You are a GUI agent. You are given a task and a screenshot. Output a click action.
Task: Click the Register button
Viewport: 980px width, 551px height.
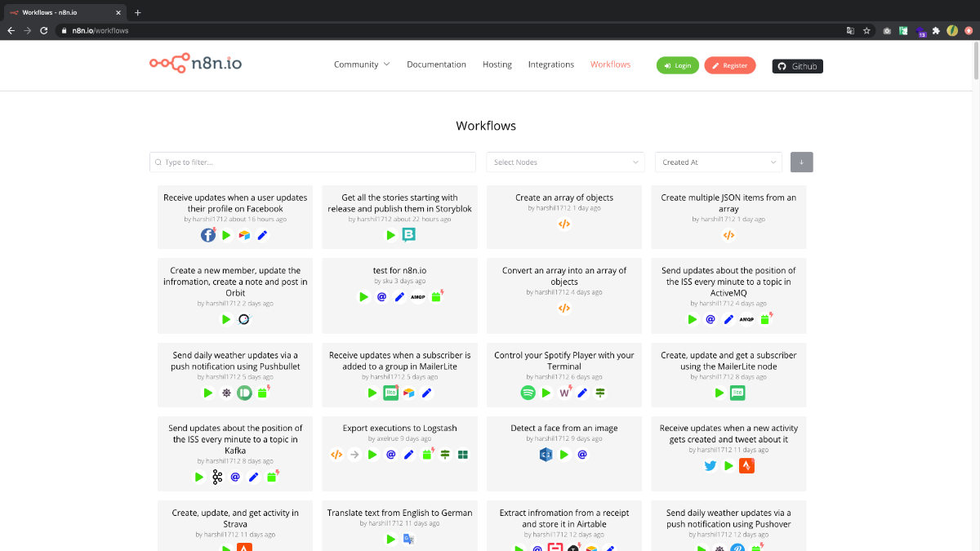pos(730,65)
